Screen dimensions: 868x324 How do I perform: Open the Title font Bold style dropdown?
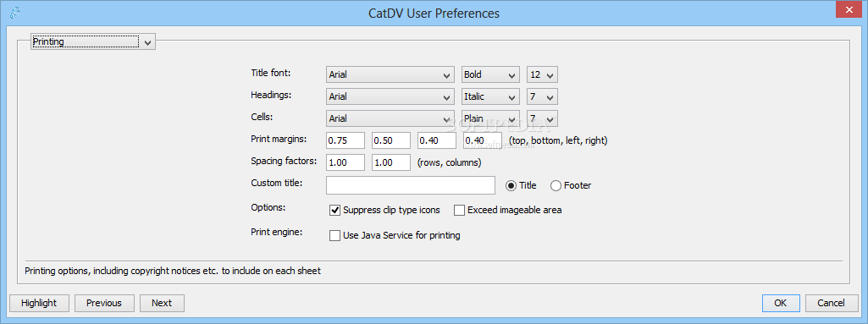[490, 74]
